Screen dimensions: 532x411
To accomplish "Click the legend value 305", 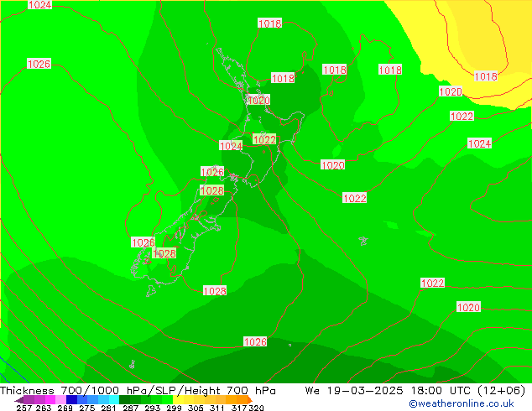I will (x=196, y=408).
